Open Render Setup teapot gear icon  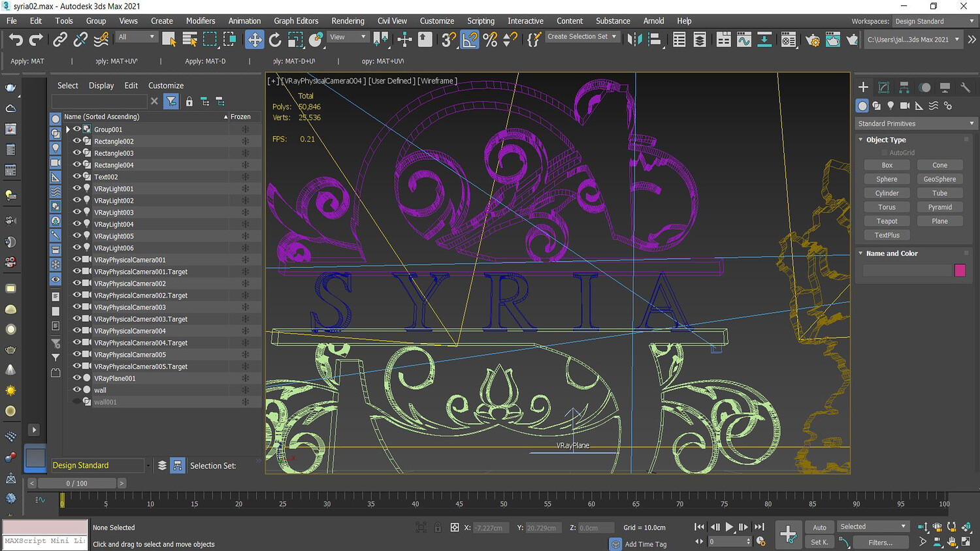point(812,40)
